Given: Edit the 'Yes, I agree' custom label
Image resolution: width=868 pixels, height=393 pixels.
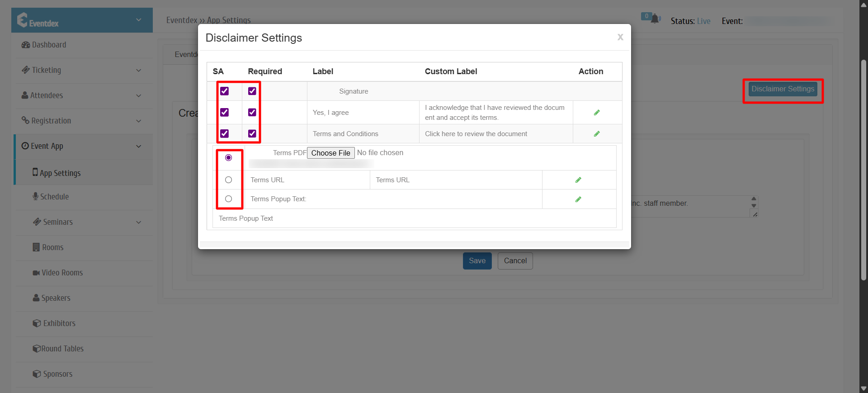Looking at the screenshot, I should (597, 113).
